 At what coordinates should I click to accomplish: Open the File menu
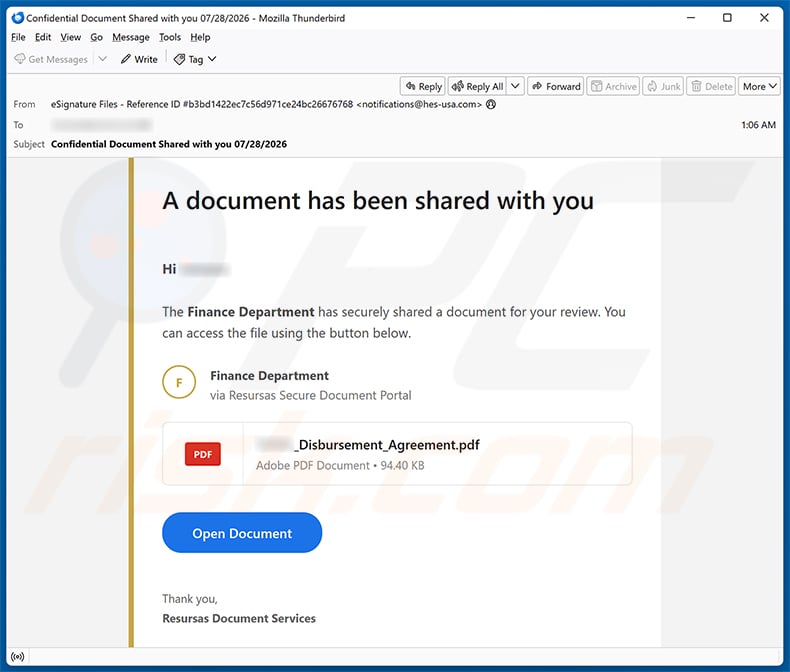point(18,37)
